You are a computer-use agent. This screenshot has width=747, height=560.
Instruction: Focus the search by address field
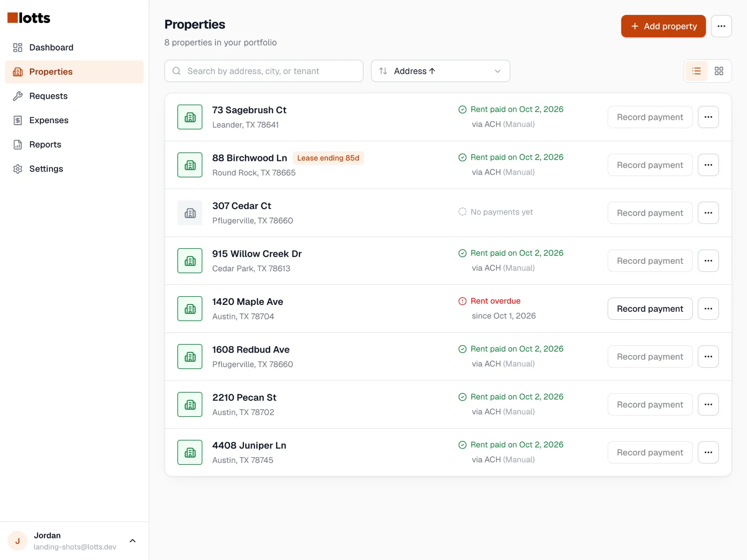[264, 71]
